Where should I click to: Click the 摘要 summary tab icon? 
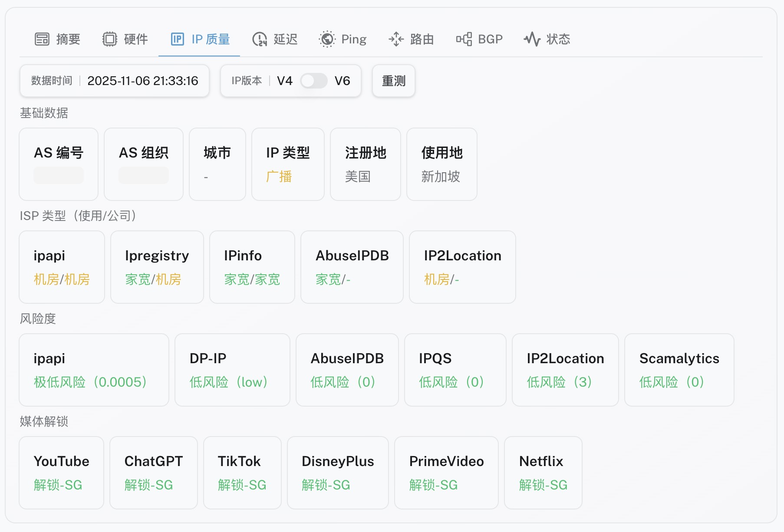[42, 39]
